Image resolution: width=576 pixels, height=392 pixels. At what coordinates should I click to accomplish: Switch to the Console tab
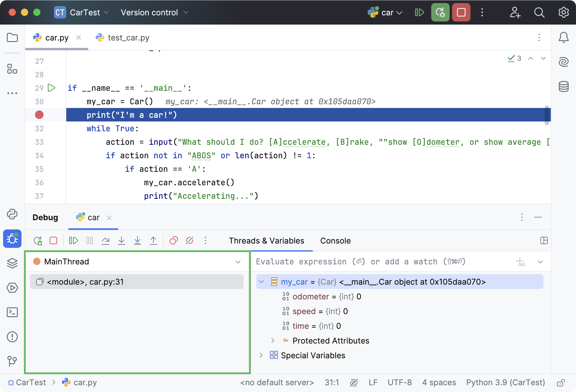tap(335, 241)
